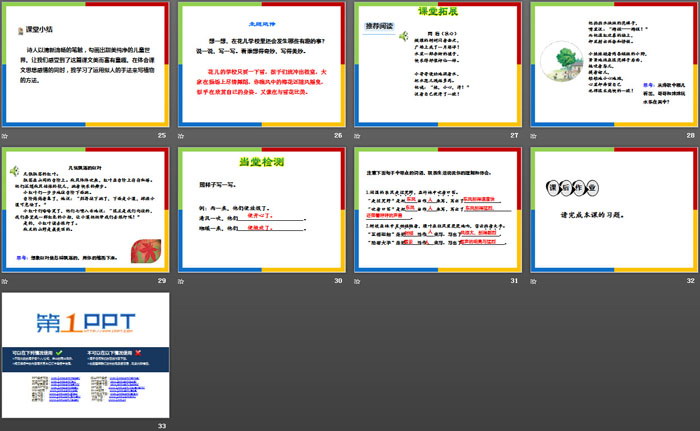Click the 第1PPT logo on slide 33
The height and width of the screenshot is (431, 700).
pyautogui.click(x=86, y=323)
